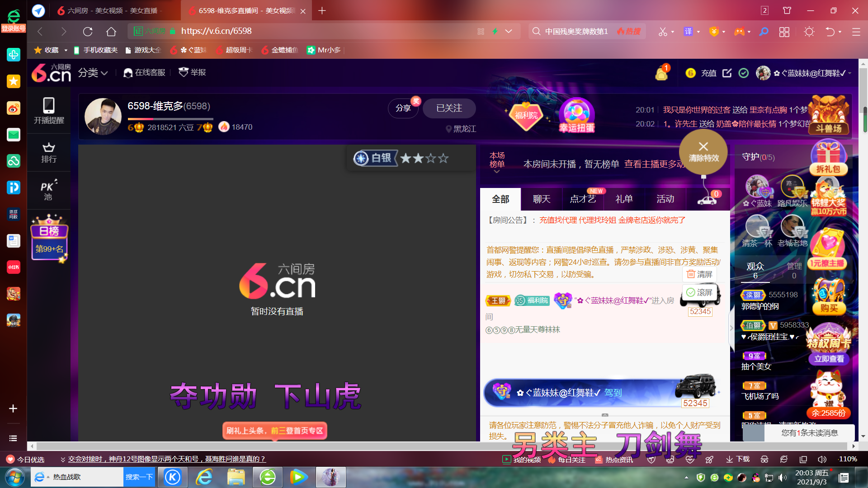The width and height of the screenshot is (868, 488).
Task: Click the 立即查看 button
Action: [x=829, y=359]
